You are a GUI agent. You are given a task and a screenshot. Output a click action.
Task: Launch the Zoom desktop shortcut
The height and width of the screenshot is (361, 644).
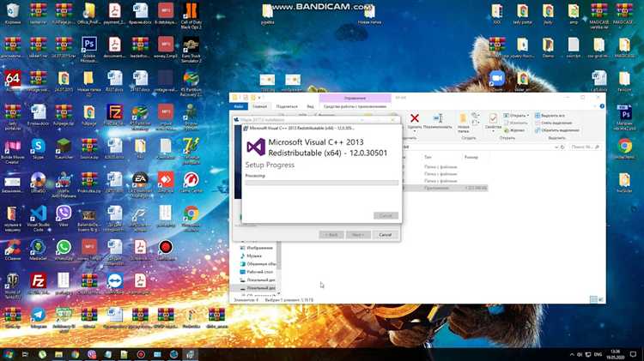point(495,79)
